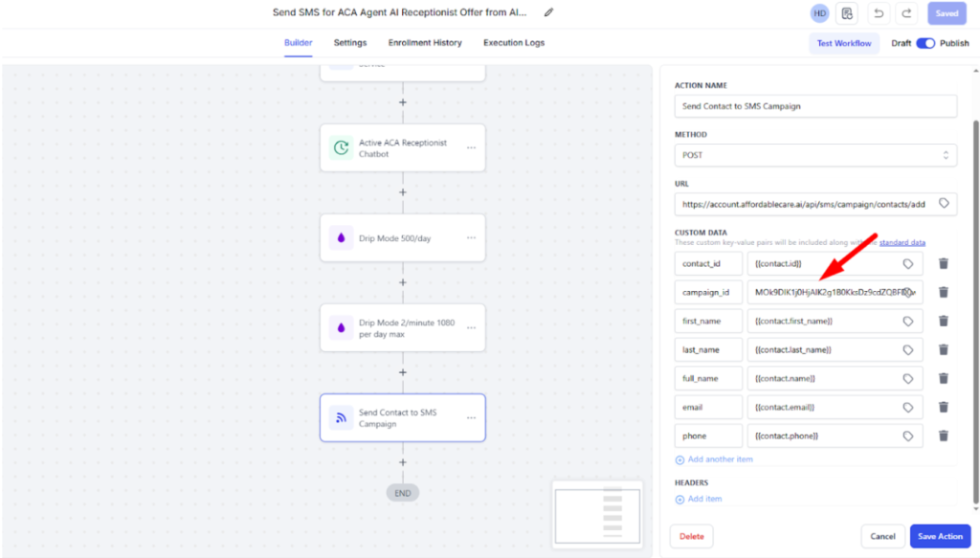Click the Save Action button
980x558 pixels.
[x=940, y=536]
